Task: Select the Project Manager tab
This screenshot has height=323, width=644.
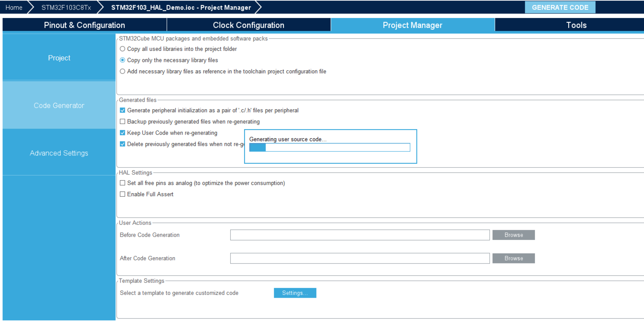Action: point(413,25)
